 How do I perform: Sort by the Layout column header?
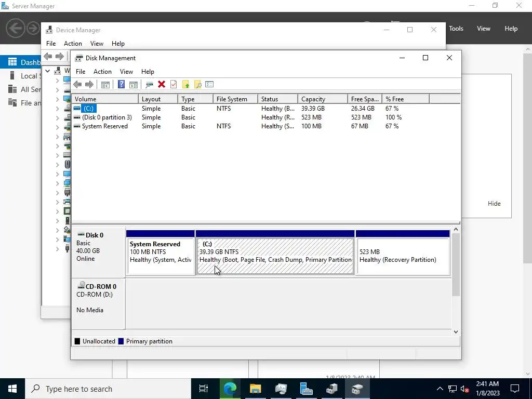pyautogui.click(x=158, y=99)
